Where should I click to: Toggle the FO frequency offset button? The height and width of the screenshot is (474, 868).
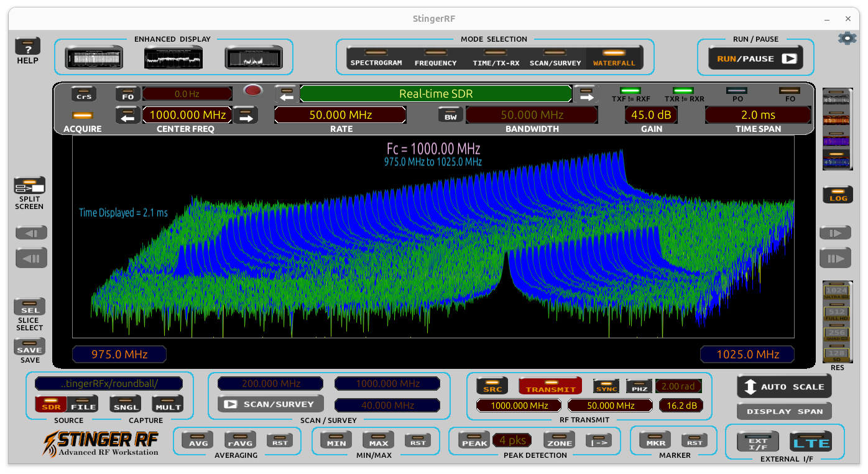pos(127,94)
